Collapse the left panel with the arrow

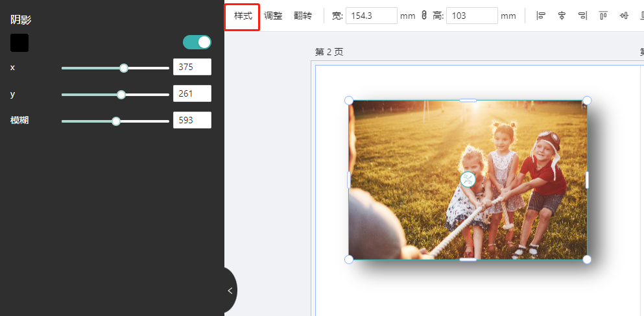click(230, 291)
